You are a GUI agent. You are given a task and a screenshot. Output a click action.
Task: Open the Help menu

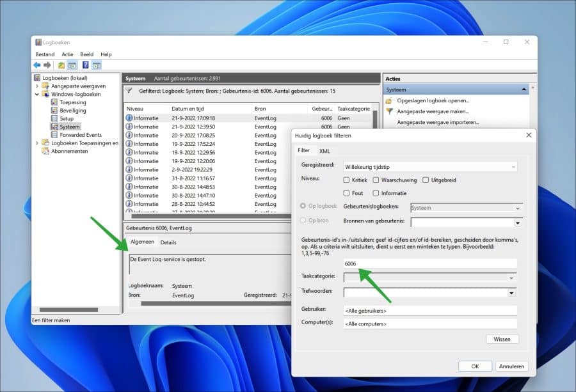tap(106, 54)
